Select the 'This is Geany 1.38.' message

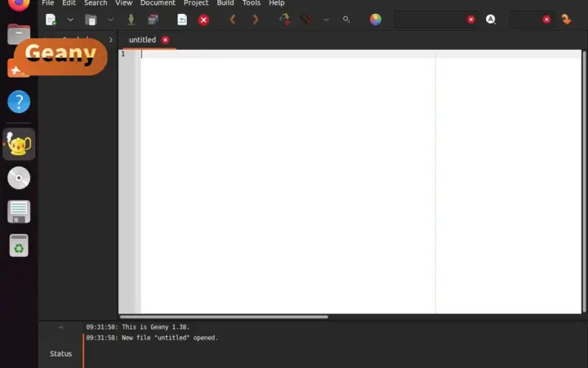156,327
